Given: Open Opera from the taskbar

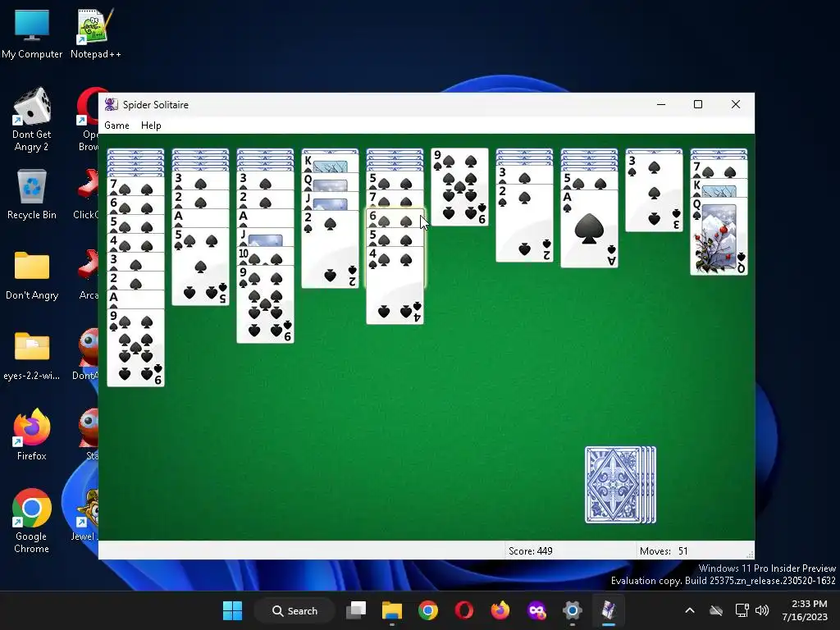Looking at the screenshot, I should coord(464,610).
